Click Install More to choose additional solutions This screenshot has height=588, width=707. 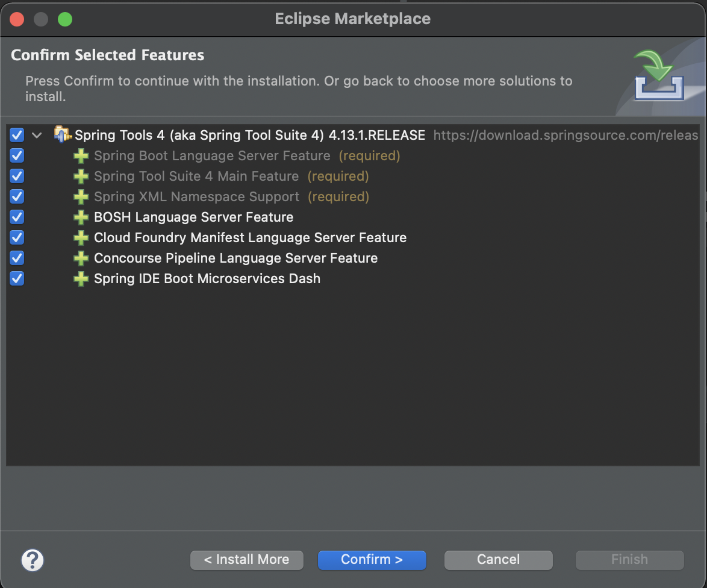[x=246, y=560]
